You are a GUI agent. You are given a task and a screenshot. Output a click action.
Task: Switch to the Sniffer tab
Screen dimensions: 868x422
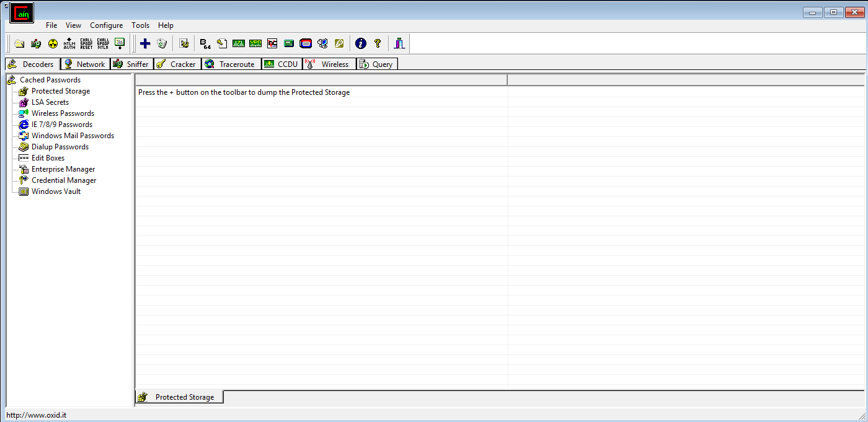[x=131, y=64]
